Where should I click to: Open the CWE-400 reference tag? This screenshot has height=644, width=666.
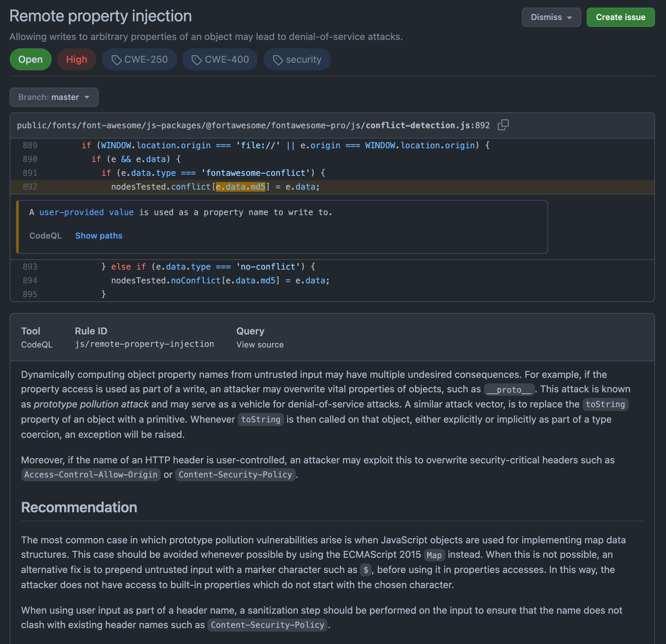coord(220,59)
